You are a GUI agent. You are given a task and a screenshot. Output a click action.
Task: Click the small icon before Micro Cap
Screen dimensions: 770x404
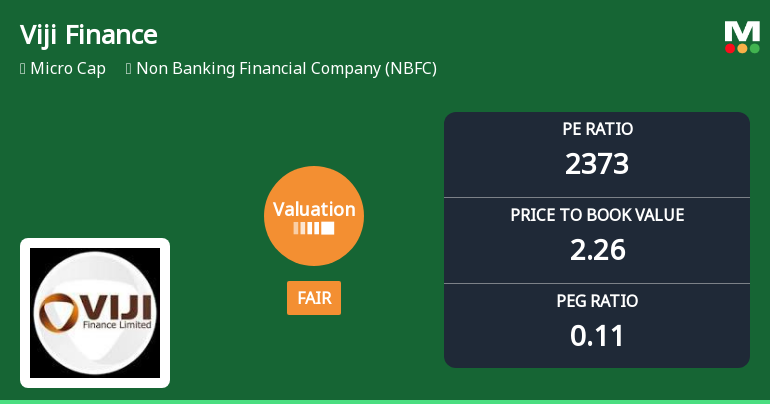[22, 69]
